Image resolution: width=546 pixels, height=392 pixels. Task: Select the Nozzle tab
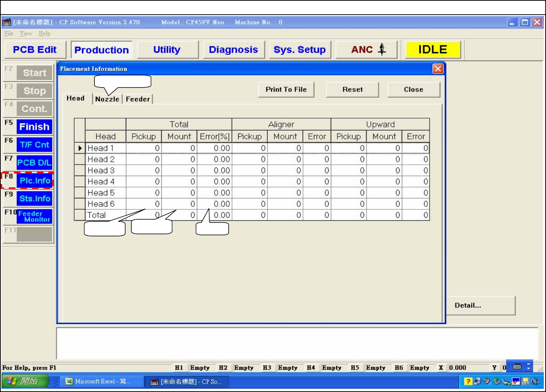click(x=107, y=99)
